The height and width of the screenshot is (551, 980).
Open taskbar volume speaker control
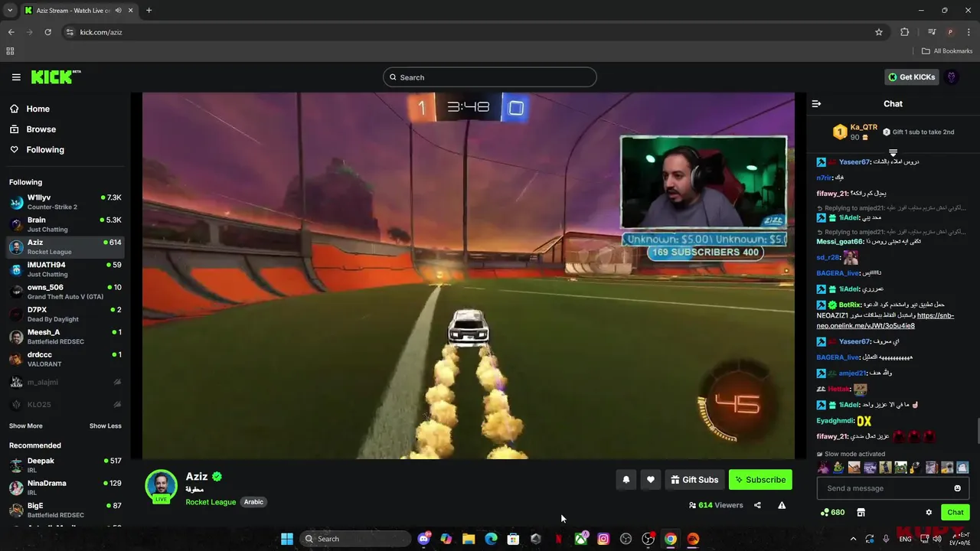[x=936, y=539]
